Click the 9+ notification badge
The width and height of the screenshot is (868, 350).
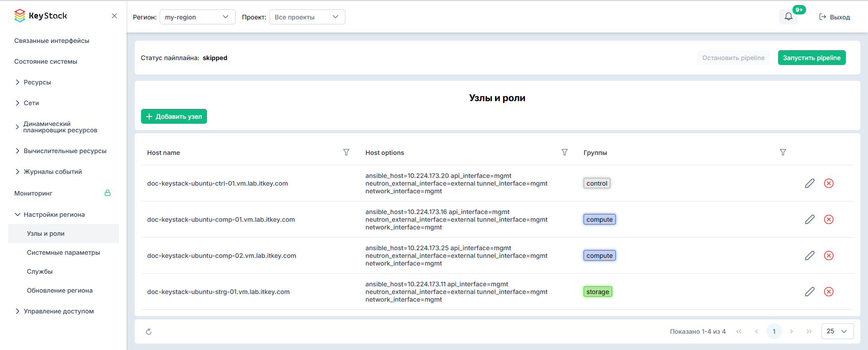pos(799,9)
